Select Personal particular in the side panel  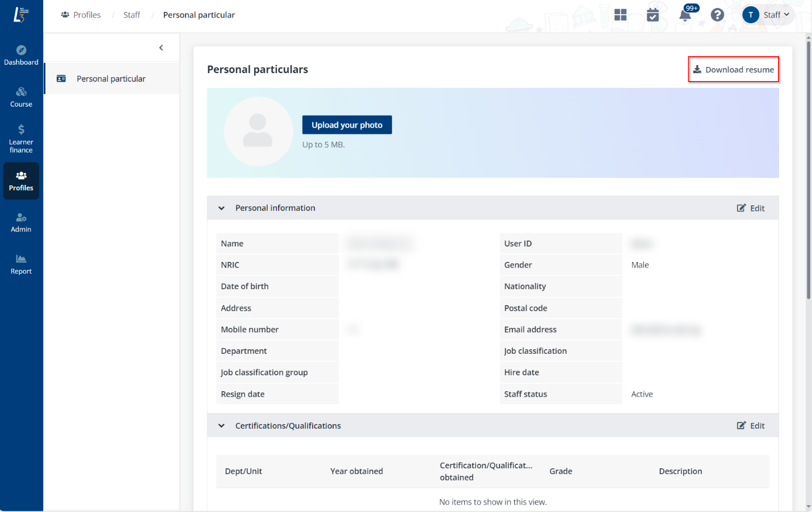click(111, 78)
